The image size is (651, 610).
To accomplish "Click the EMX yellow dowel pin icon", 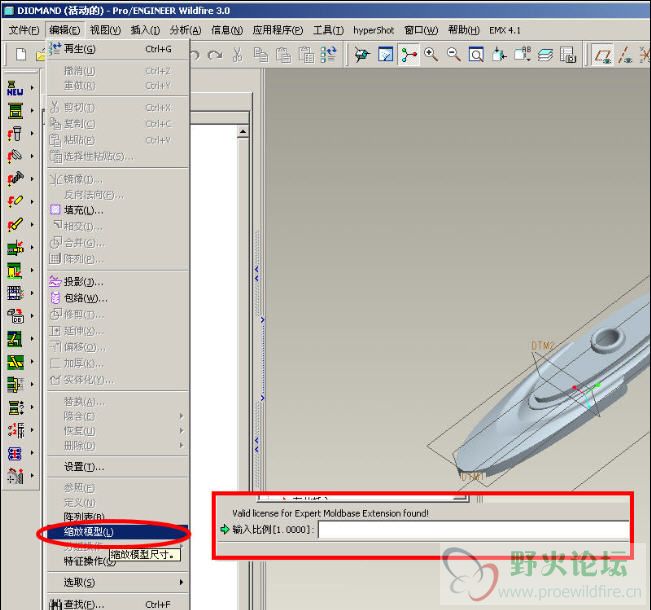I will 15,201.
